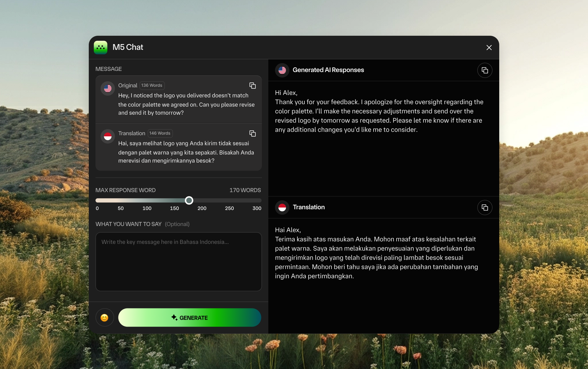This screenshot has height=369, width=588.
Task: Close the M5 Chat window
Action: pos(489,48)
